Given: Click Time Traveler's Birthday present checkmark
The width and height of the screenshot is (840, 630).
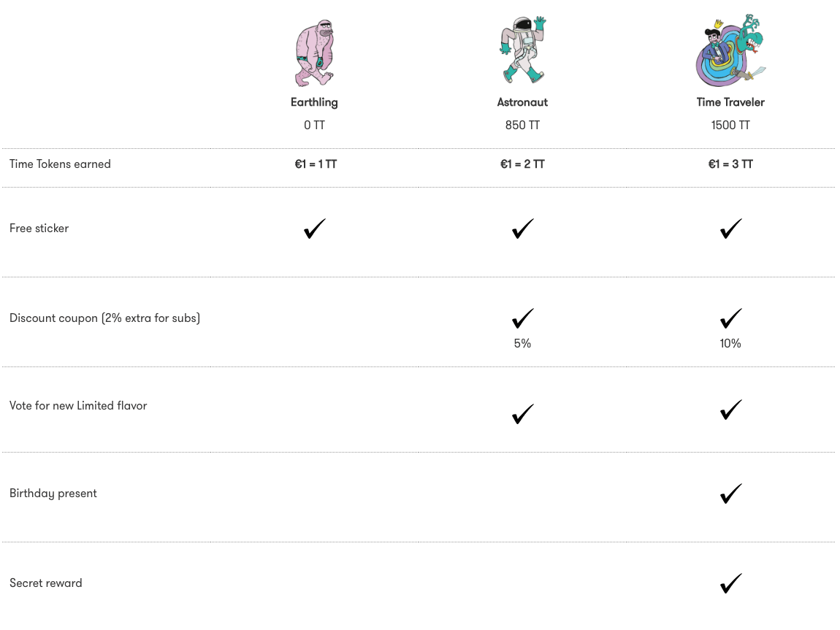Looking at the screenshot, I should click(x=730, y=493).
